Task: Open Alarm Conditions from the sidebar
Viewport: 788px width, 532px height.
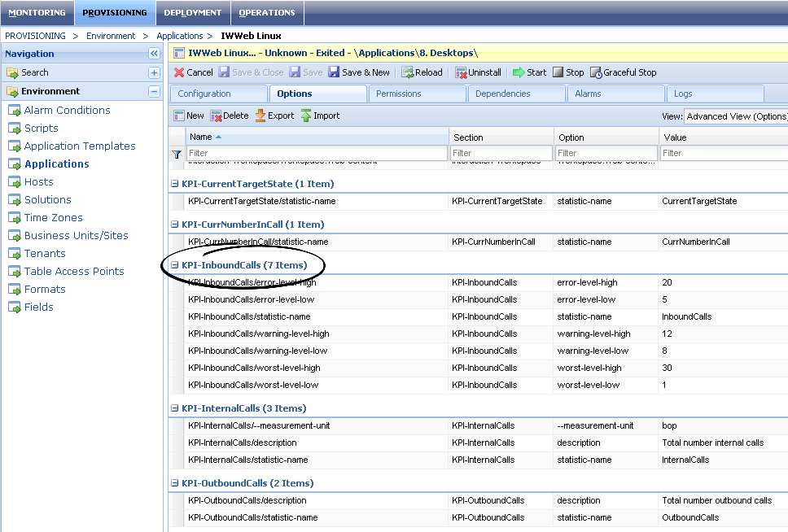Action: coord(66,110)
